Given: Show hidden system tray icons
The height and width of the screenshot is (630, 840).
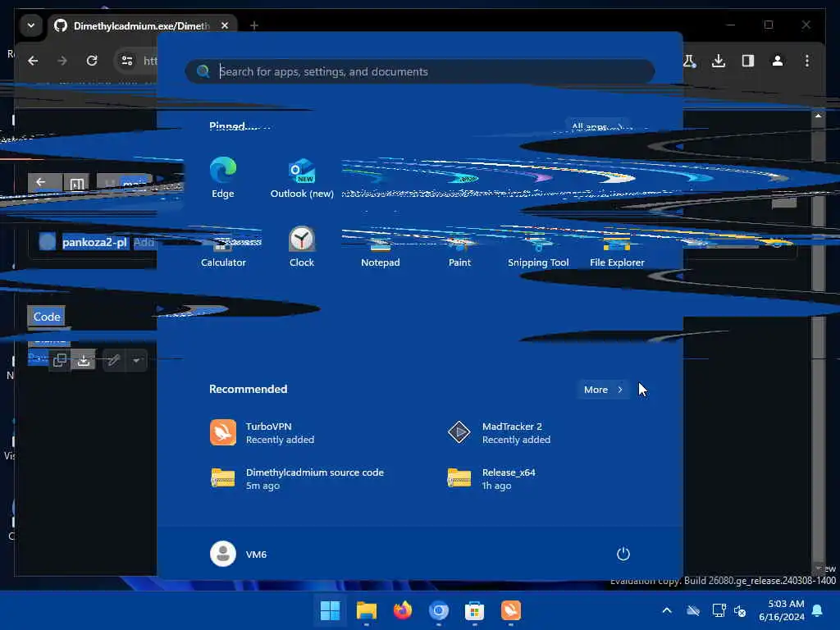Looking at the screenshot, I should [x=667, y=610].
